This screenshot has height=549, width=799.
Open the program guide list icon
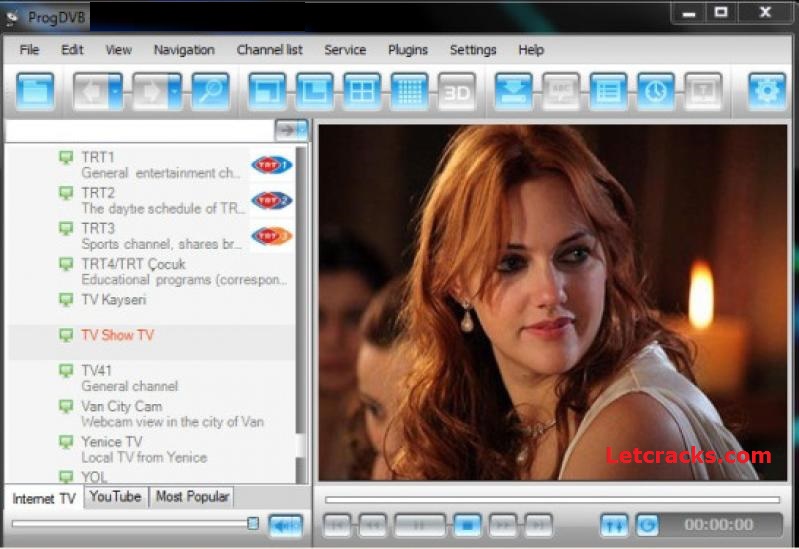coord(608,92)
